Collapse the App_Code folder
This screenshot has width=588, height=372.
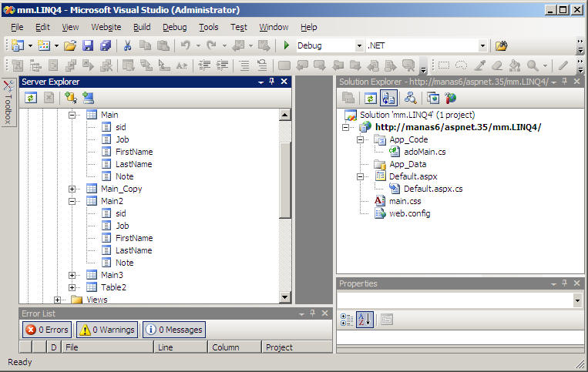click(x=361, y=139)
